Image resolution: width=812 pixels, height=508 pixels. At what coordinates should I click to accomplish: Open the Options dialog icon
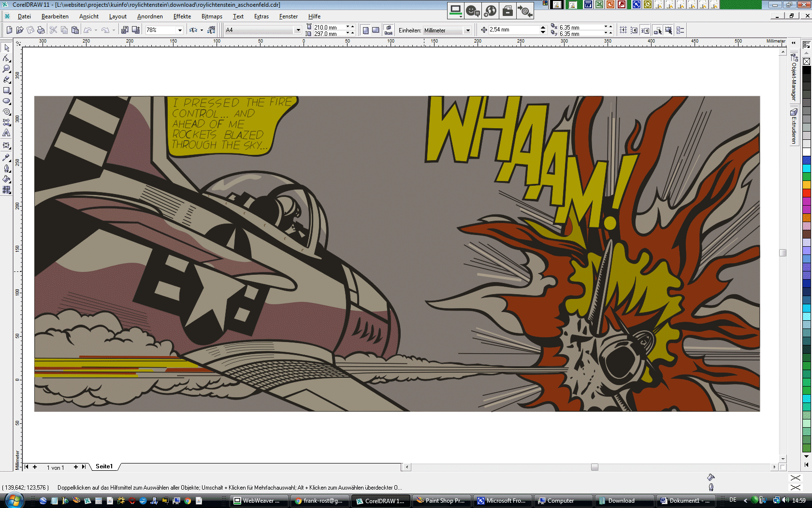(681, 30)
